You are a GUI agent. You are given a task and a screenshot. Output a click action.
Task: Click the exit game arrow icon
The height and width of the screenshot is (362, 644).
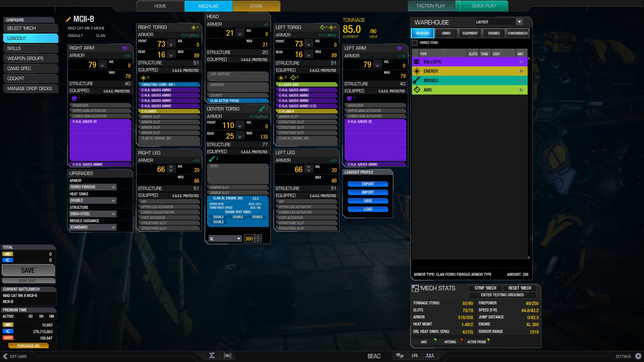5,356
